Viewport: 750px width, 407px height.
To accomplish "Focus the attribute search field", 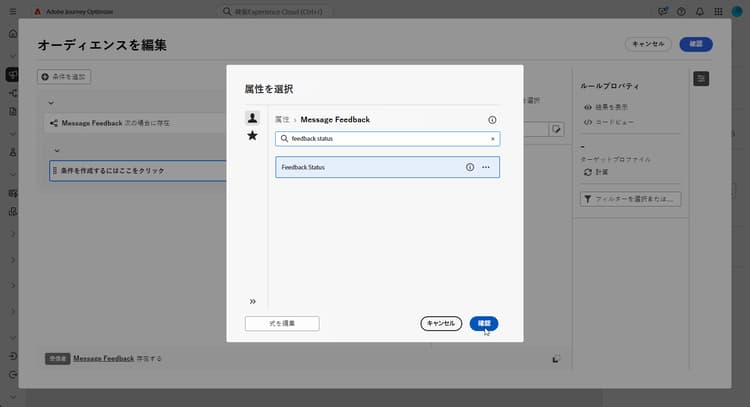I will tap(387, 139).
